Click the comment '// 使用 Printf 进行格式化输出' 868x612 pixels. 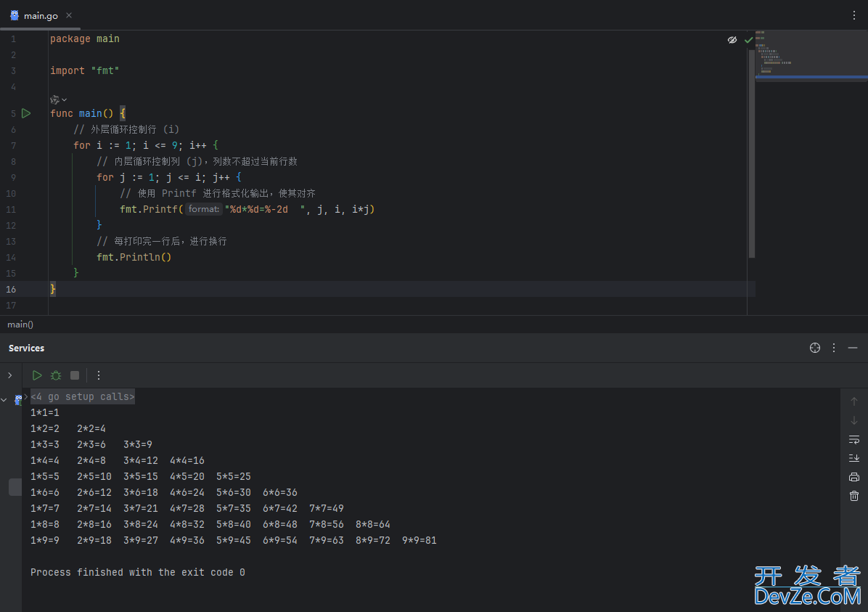(217, 193)
